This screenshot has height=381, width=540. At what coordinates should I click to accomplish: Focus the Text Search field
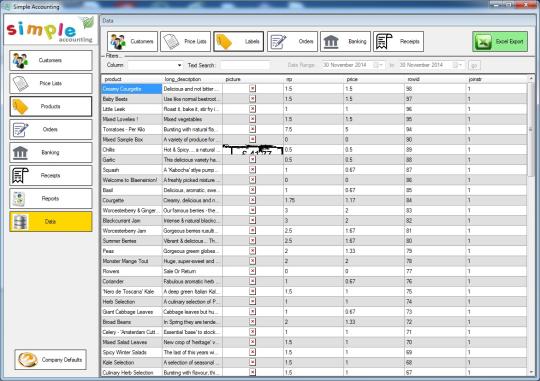pos(245,65)
